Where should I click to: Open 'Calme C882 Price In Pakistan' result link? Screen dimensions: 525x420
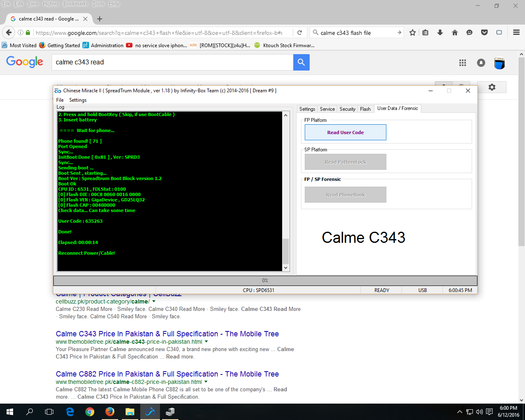pyautogui.click(x=167, y=374)
